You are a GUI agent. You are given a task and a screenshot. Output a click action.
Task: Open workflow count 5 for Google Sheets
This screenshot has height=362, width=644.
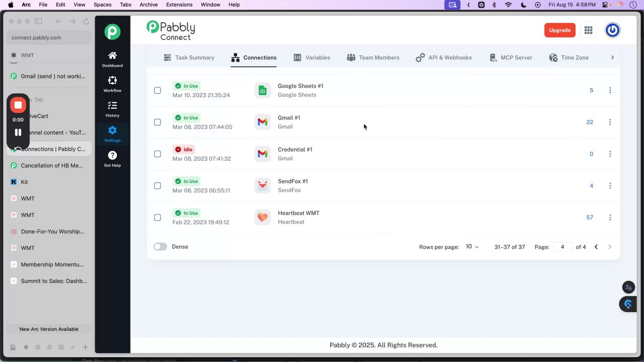pos(591,90)
